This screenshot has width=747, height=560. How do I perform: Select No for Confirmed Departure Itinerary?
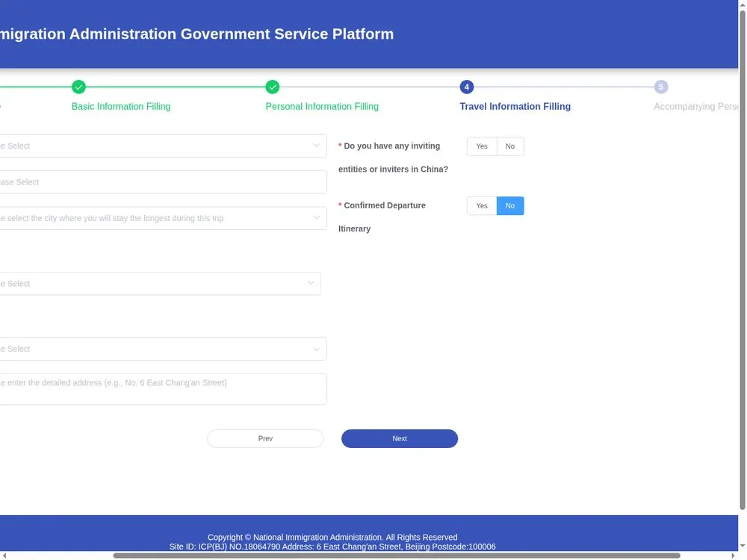pos(510,206)
